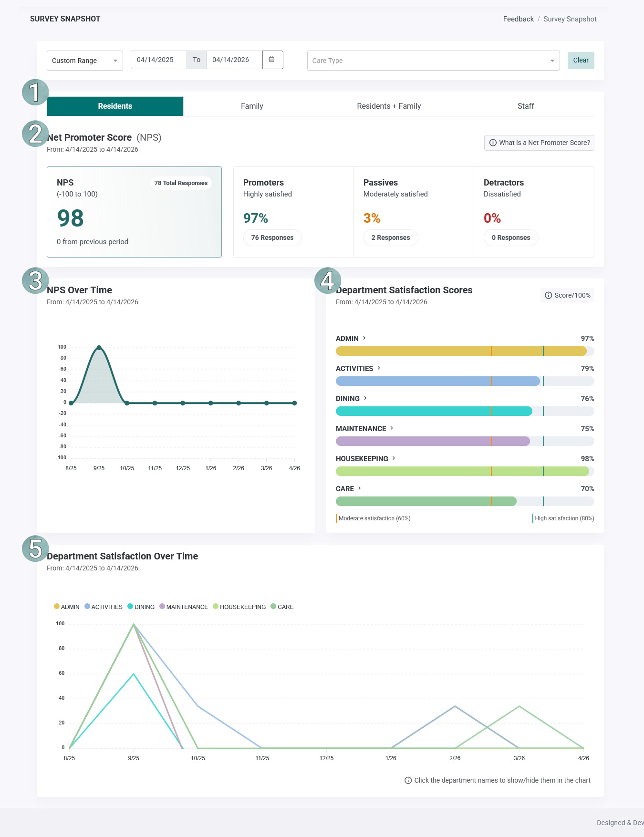Toggle HOUSEKEEPING legend entry
This screenshot has width=644, height=837.
(239, 607)
